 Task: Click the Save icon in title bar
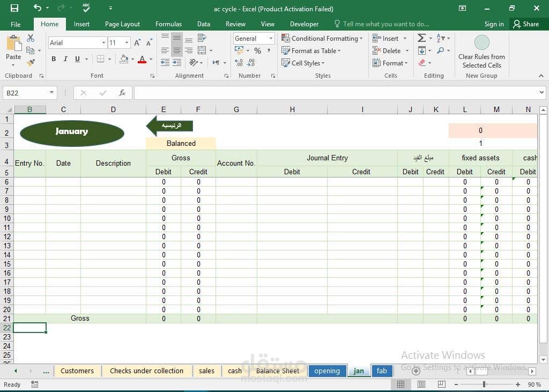point(14,8)
